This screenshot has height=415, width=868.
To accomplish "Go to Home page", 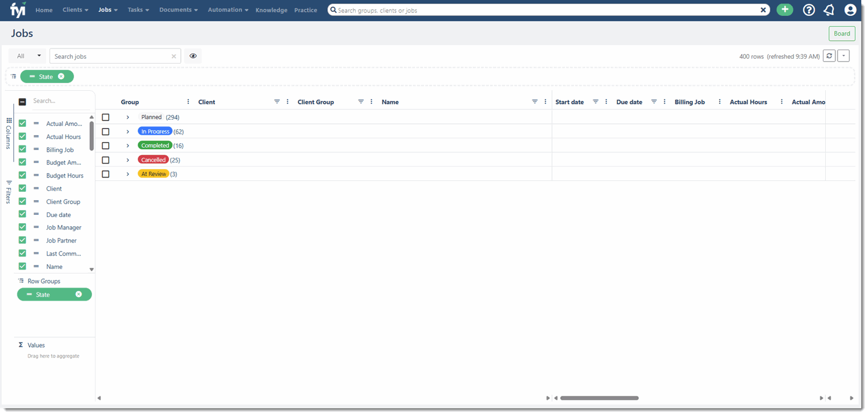I will [x=44, y=10].
